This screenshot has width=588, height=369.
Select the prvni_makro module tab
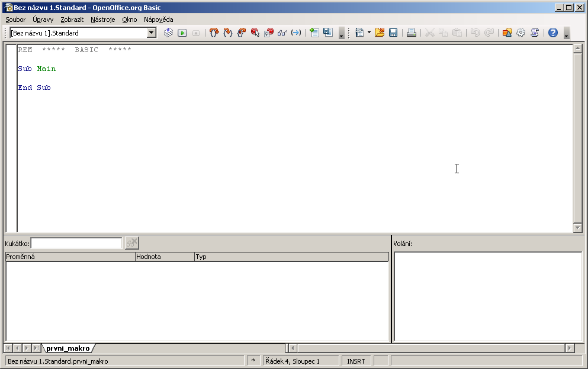[68, 348]
